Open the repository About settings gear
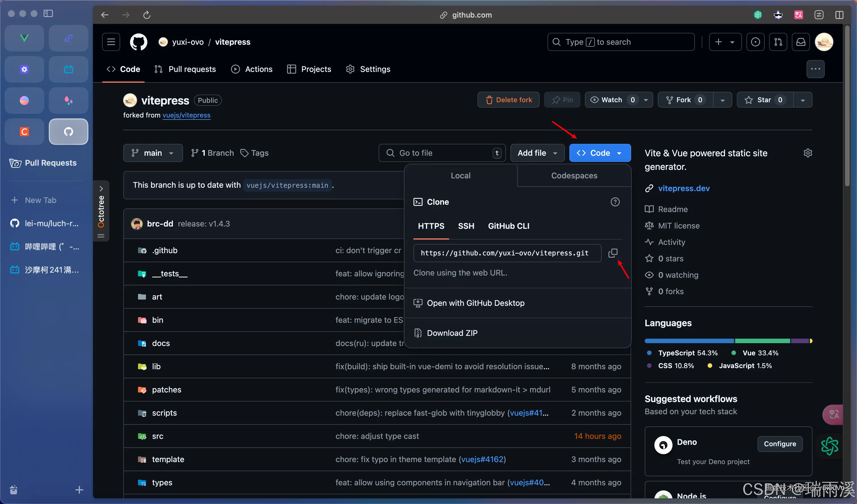 [x=808, y=153]
